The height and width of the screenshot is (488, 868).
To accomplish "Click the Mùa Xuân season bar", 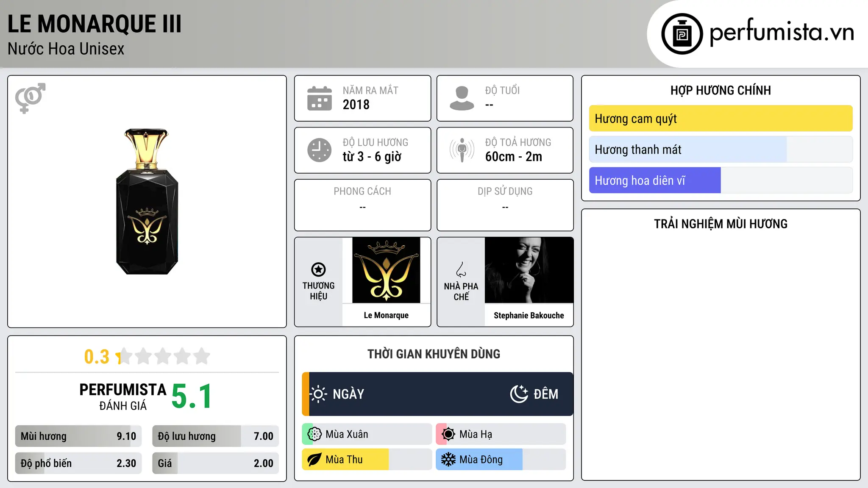I will pos(367,434).
